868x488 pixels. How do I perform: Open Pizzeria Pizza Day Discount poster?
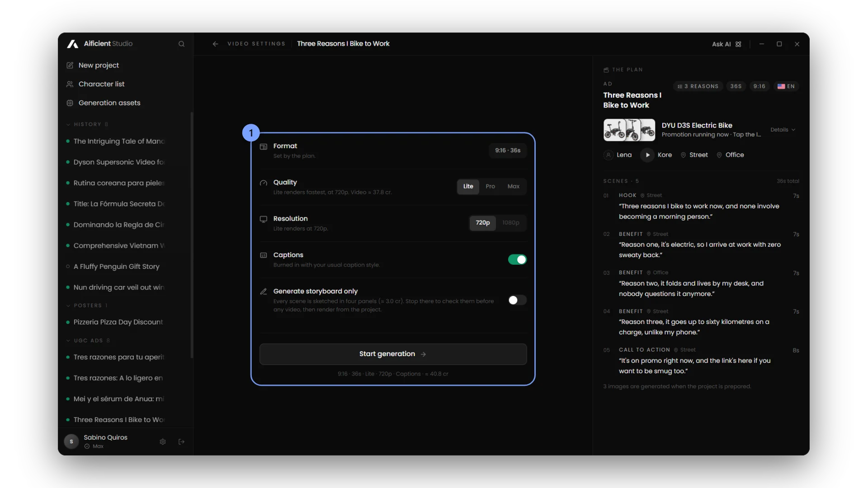[x=118, y=322]
